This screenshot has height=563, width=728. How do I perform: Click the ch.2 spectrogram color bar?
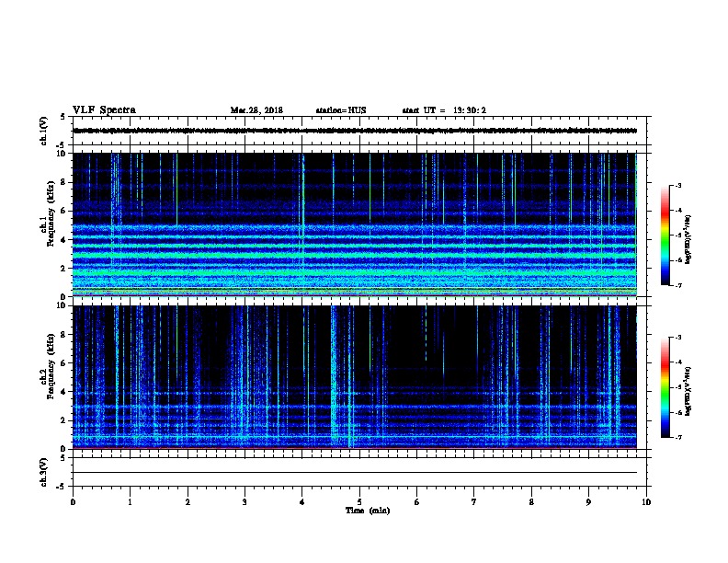(x=665, y=387)
